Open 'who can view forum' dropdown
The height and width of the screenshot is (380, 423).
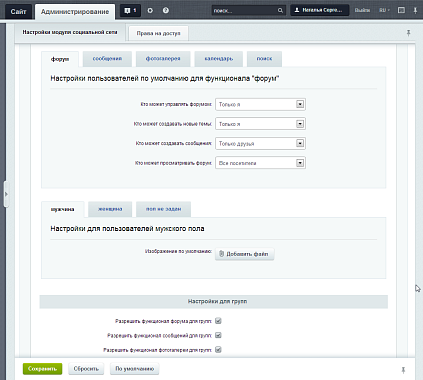click(x=260, y=163)
